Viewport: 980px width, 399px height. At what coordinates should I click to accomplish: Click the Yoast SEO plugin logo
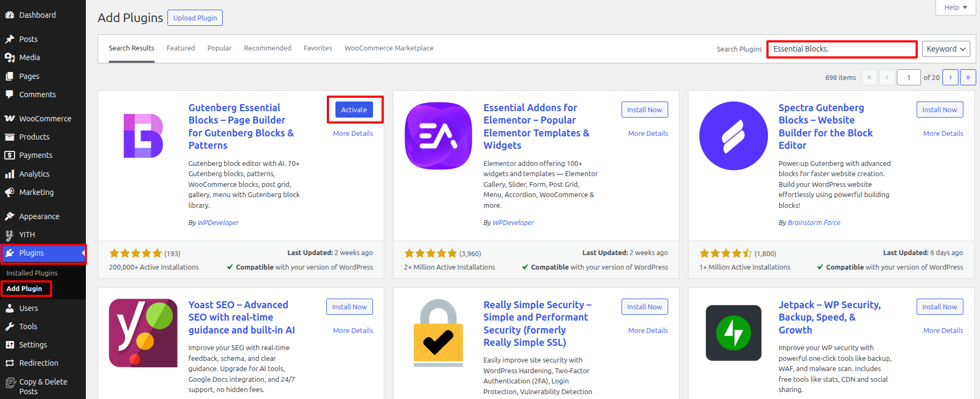143,333
